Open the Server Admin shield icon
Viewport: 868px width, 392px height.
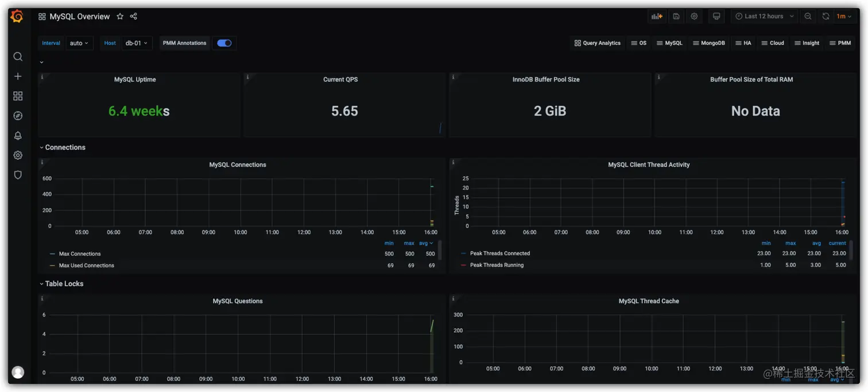18,175
